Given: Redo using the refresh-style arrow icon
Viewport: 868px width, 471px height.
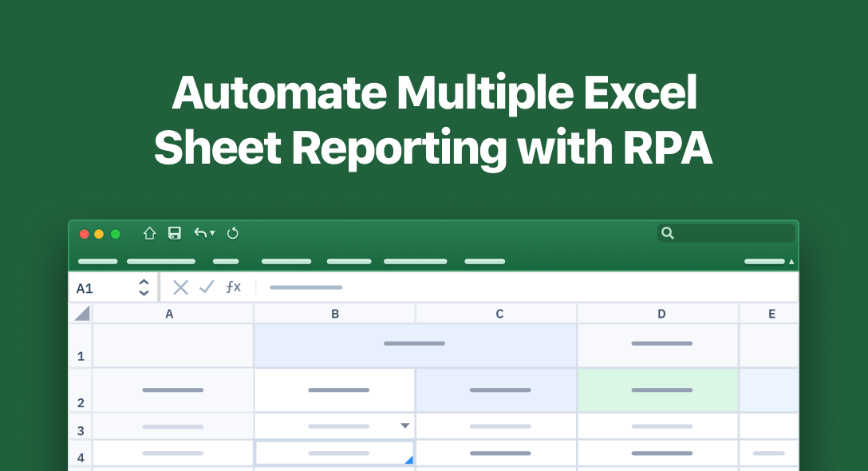Looking at the screenshot, I should [x=233, y=233].
